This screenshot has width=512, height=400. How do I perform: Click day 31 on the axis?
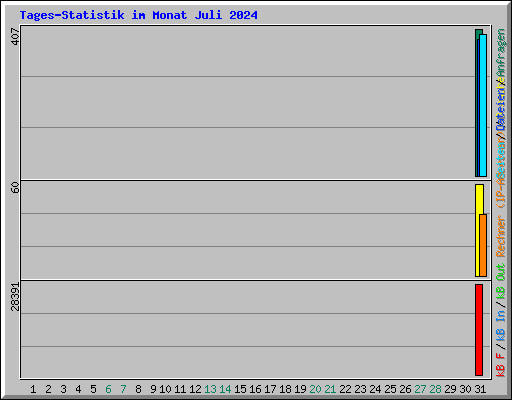click(480, 389)
